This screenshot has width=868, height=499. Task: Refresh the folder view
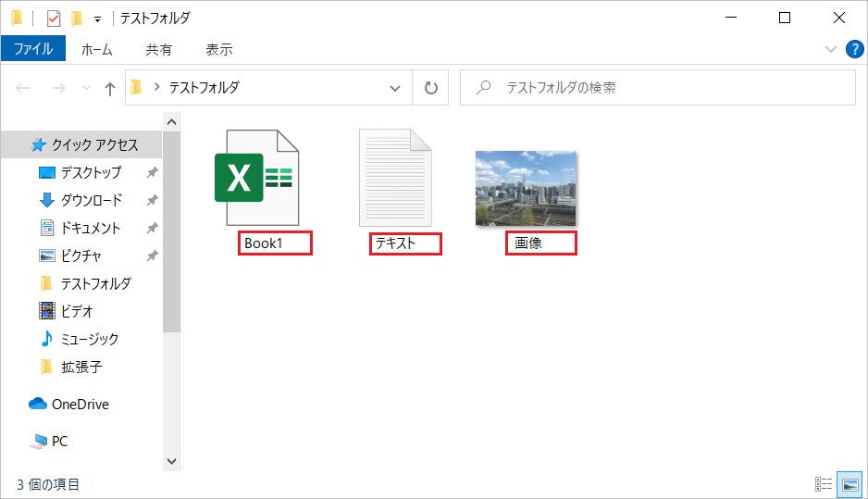[x=430, y=88]
